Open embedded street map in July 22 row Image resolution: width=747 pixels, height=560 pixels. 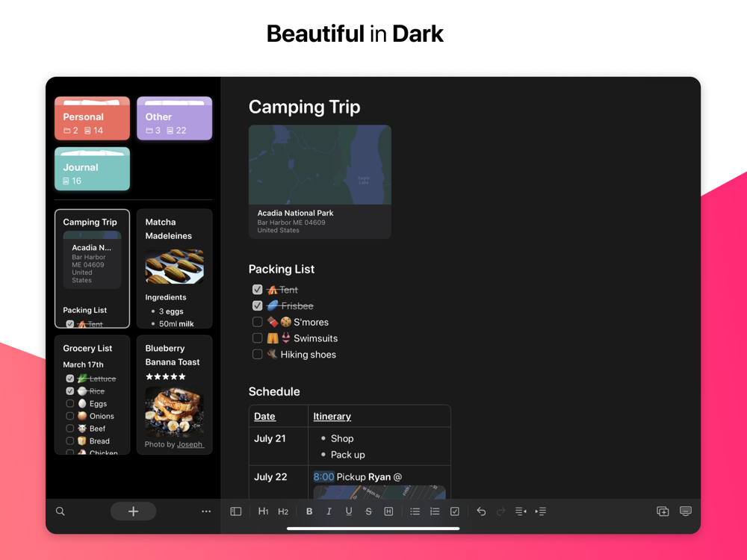click(x=379, y=492)
